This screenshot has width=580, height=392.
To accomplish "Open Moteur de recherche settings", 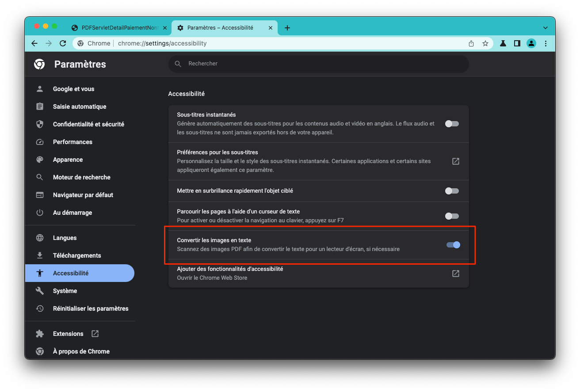I will [x=80, y=177].
